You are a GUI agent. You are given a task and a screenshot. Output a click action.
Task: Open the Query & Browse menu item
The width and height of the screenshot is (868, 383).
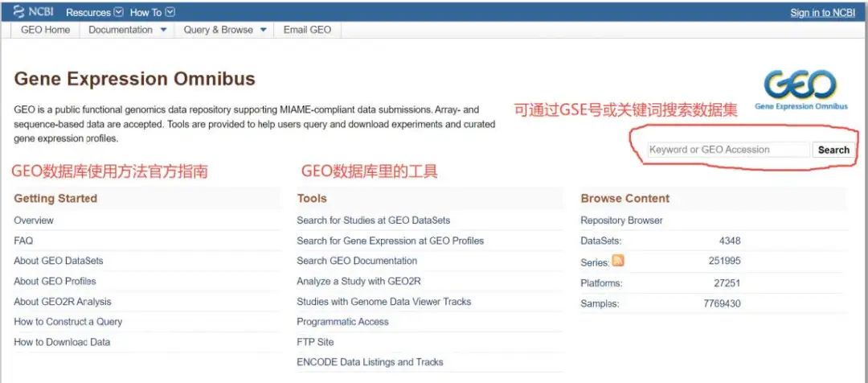pos(218,30)
